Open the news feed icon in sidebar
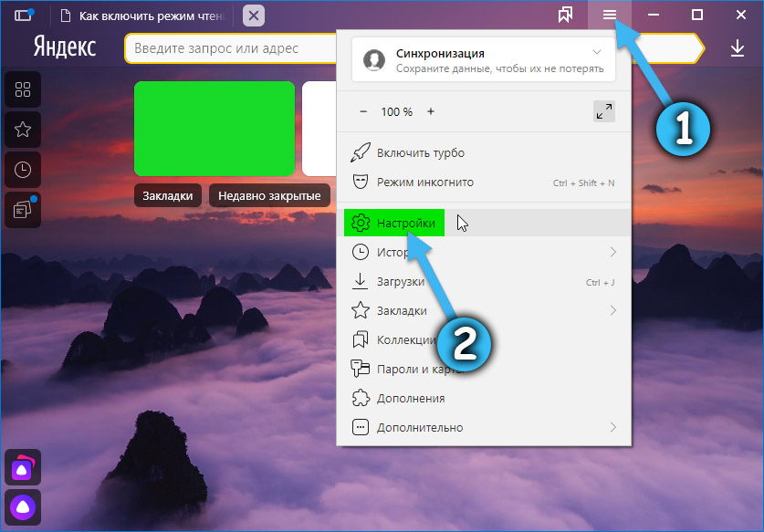 coord(23,210)
